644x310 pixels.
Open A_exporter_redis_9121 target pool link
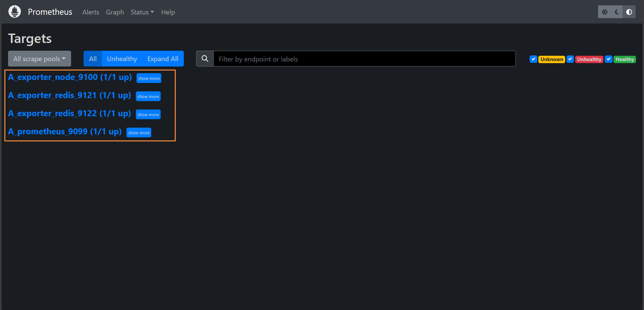click(69, 95)
